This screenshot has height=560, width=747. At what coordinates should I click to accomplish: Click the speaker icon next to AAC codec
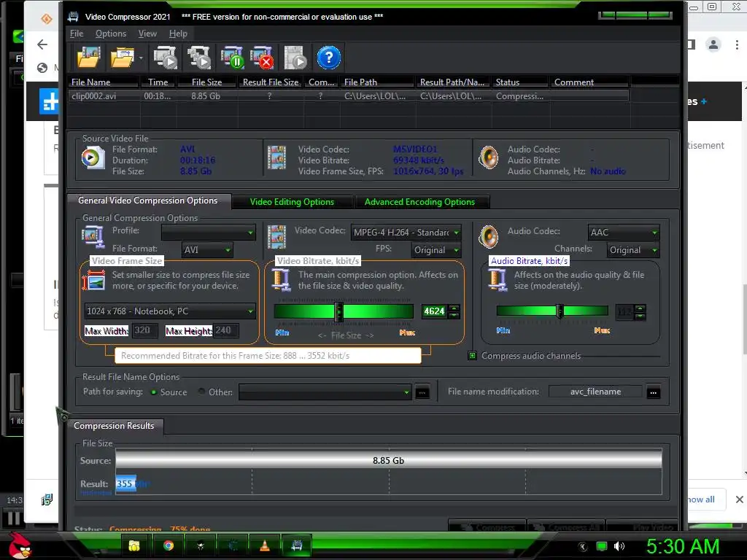tap(488, 237)
